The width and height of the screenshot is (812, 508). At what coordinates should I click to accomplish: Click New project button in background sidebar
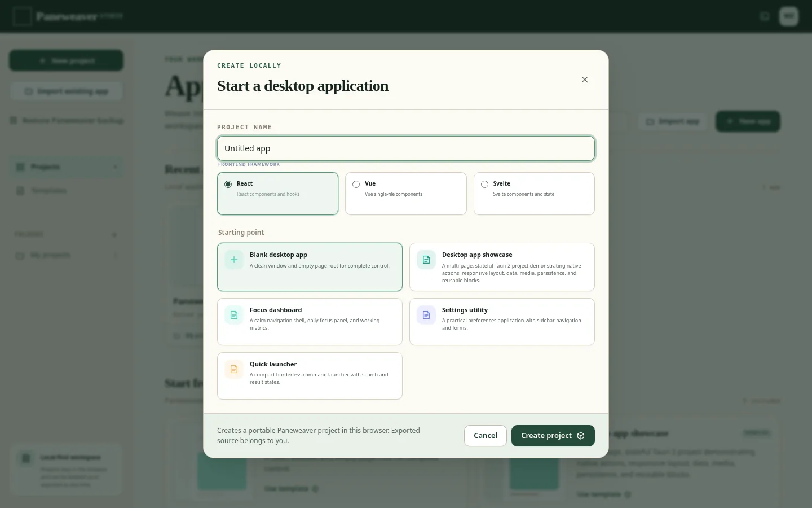click(66, 60)
